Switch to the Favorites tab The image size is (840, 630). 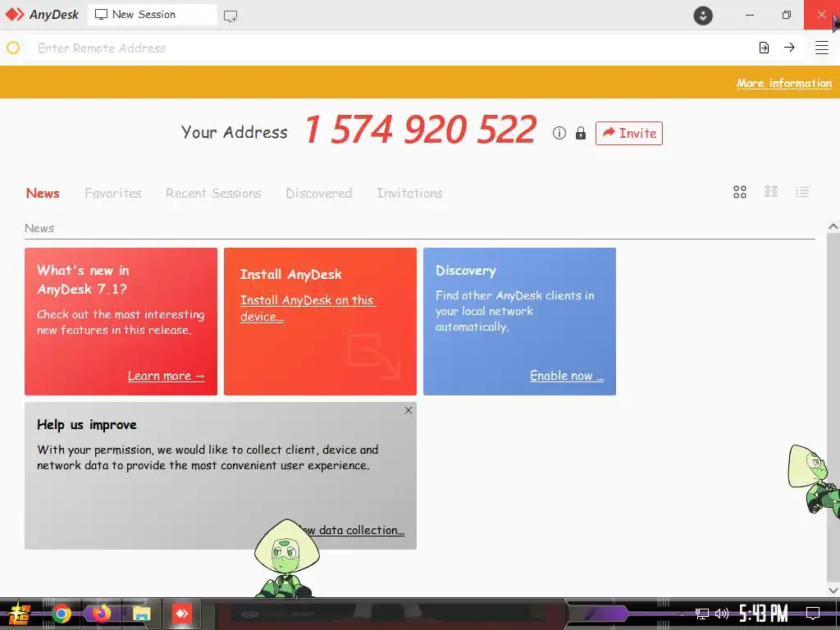pos(113,193)
